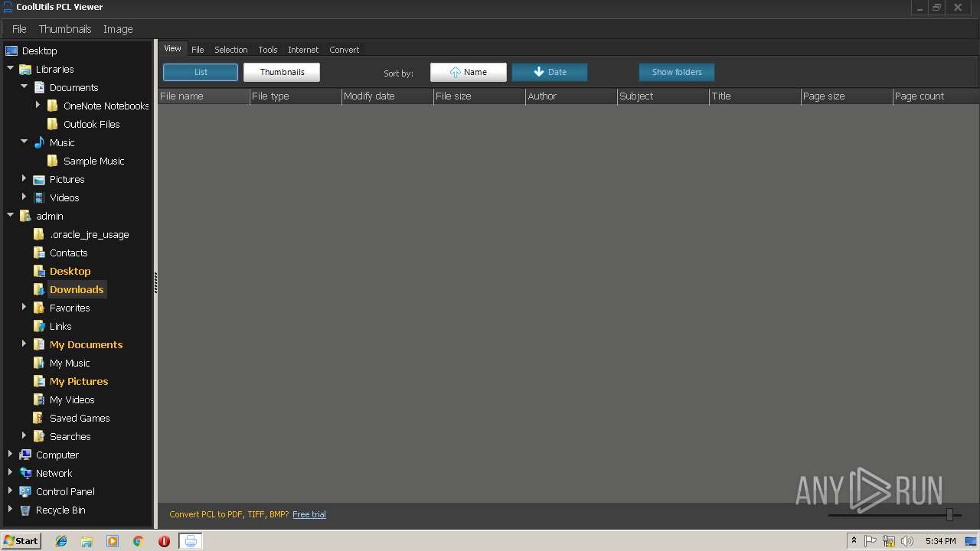This screenshot has height=551, width=980.
Task: Open the Image menu
Action: (x=118, y=29)
